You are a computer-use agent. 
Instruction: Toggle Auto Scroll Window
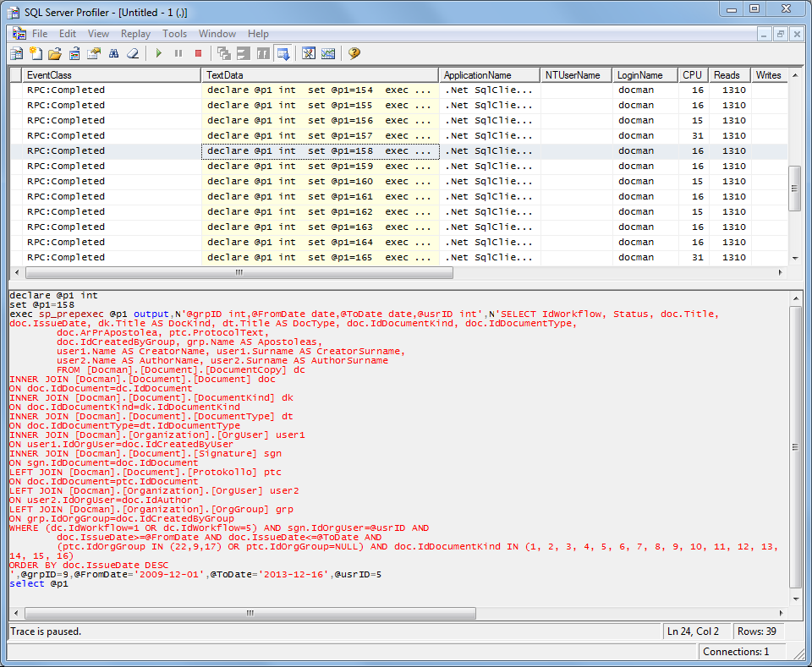pos(283,53)
